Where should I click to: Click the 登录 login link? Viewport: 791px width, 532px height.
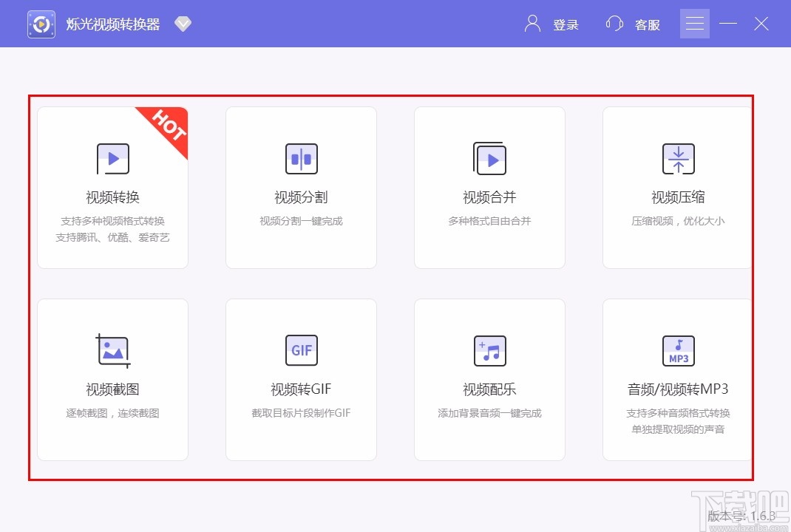click(566, 24)
